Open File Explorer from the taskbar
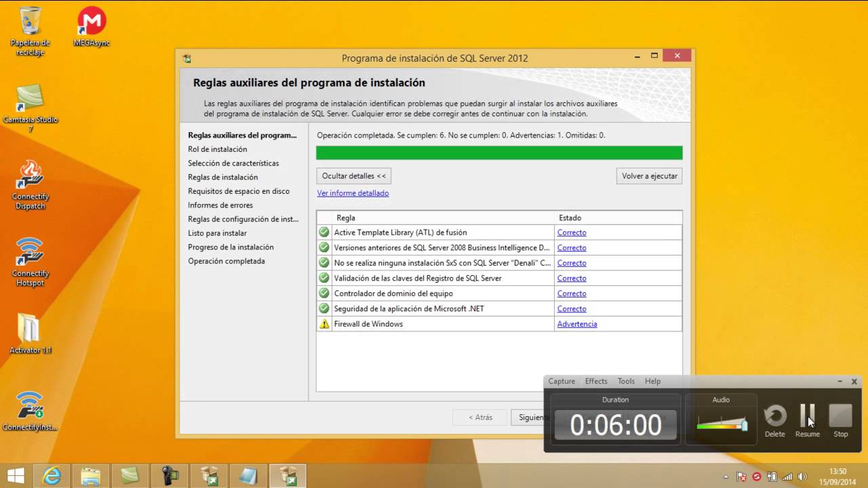Screen dimensions: 868x488 point(91,476)
